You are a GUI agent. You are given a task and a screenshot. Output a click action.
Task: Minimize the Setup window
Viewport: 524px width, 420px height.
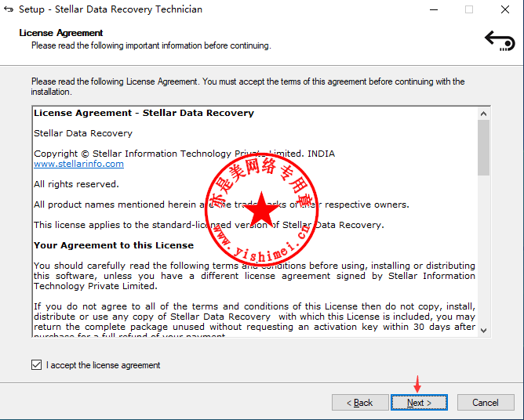pyautogui.click(x=434, y=9)
